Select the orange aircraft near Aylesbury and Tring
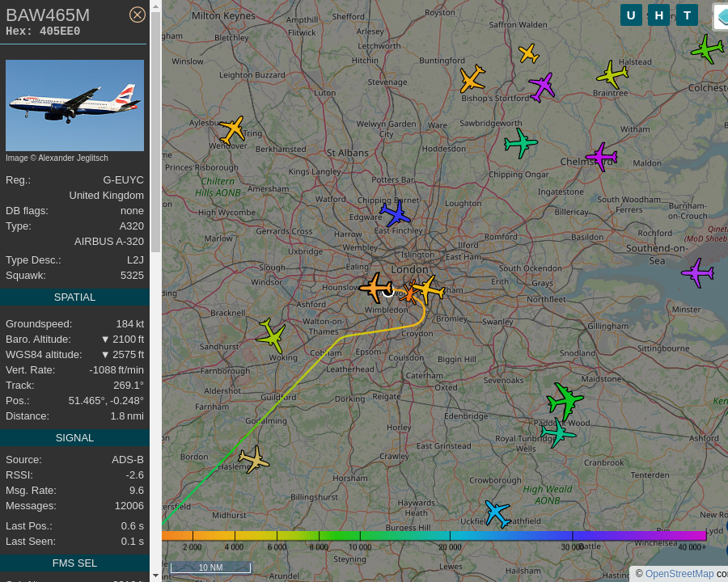 coord(231,129)
